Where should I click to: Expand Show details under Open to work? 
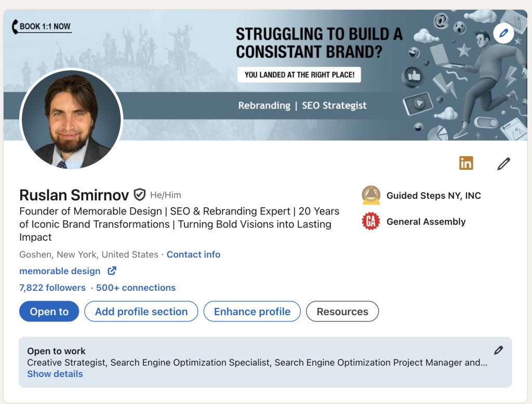coord(55,374)
